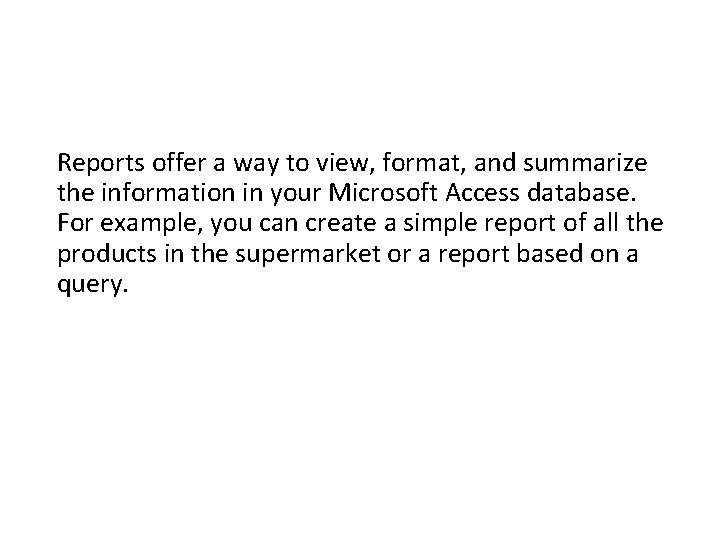This screenshot has width=720, height=540.
Task: Click the word "For" starting third line
Action: tap(75, 223)
